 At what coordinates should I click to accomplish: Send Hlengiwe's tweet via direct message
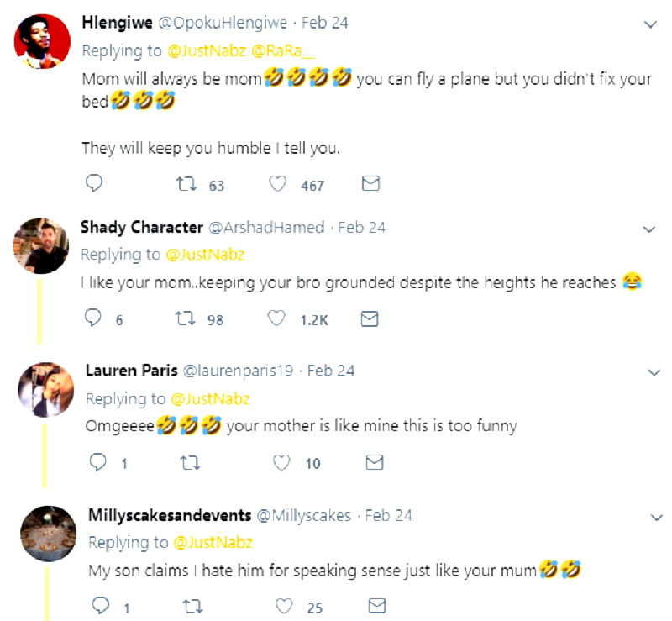(370, 183)
